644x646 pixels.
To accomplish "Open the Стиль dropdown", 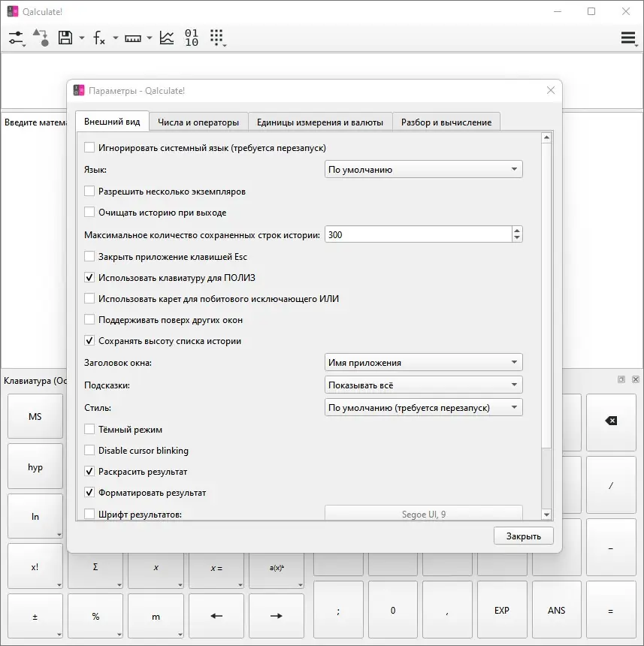I will click(x=424, y=407).
